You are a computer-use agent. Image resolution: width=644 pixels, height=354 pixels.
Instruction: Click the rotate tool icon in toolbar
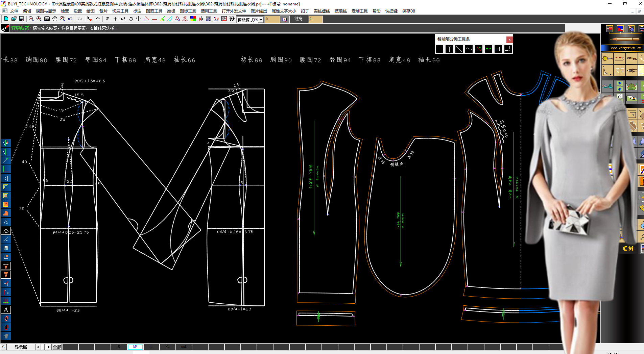pos(131,19)
